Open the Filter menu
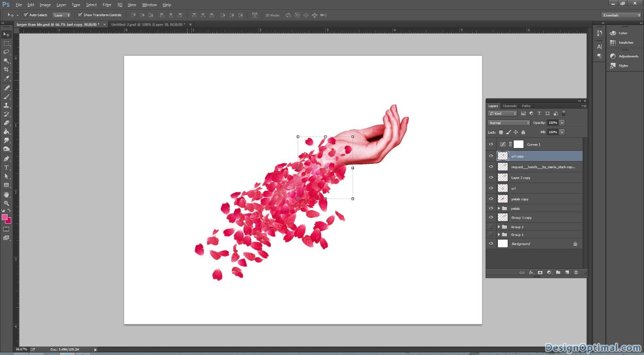This screenshot has height=355, width=644. click(107, 4)
